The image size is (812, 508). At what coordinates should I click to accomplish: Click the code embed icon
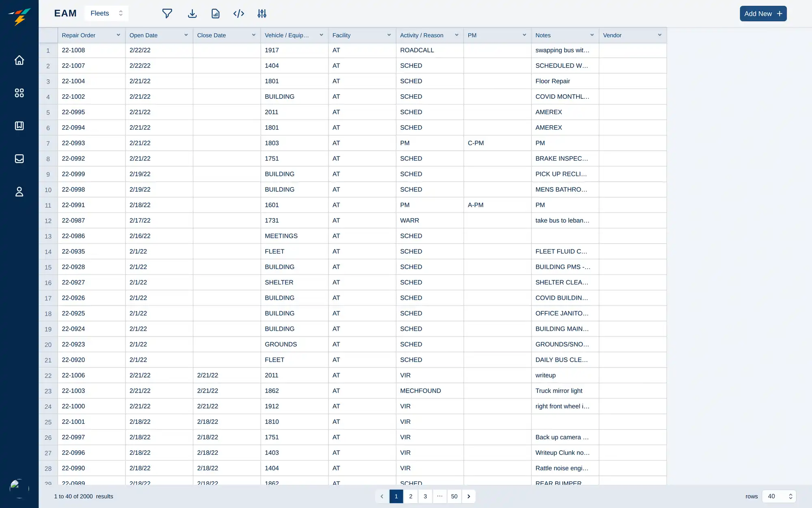point(239,13)
